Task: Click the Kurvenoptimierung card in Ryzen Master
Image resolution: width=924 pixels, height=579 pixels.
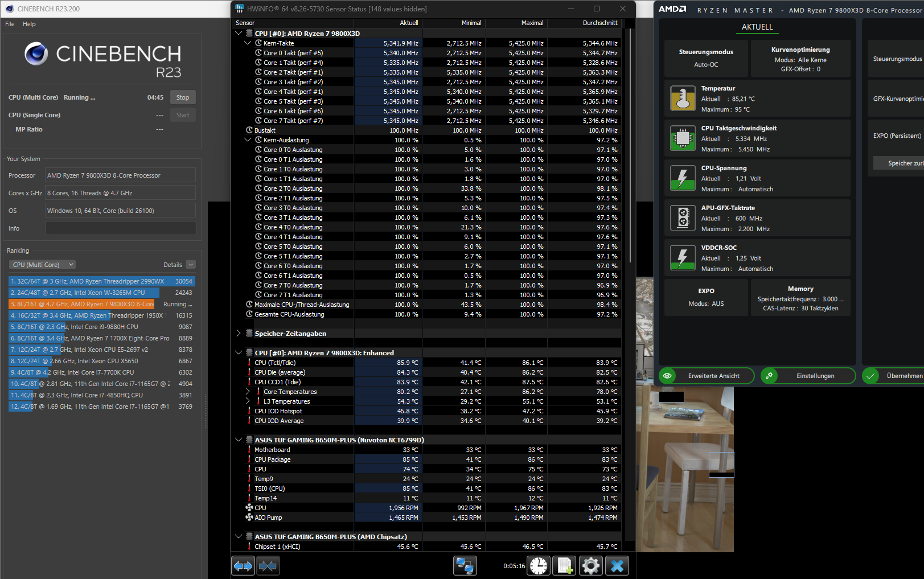Action: [x=800, y=59]
